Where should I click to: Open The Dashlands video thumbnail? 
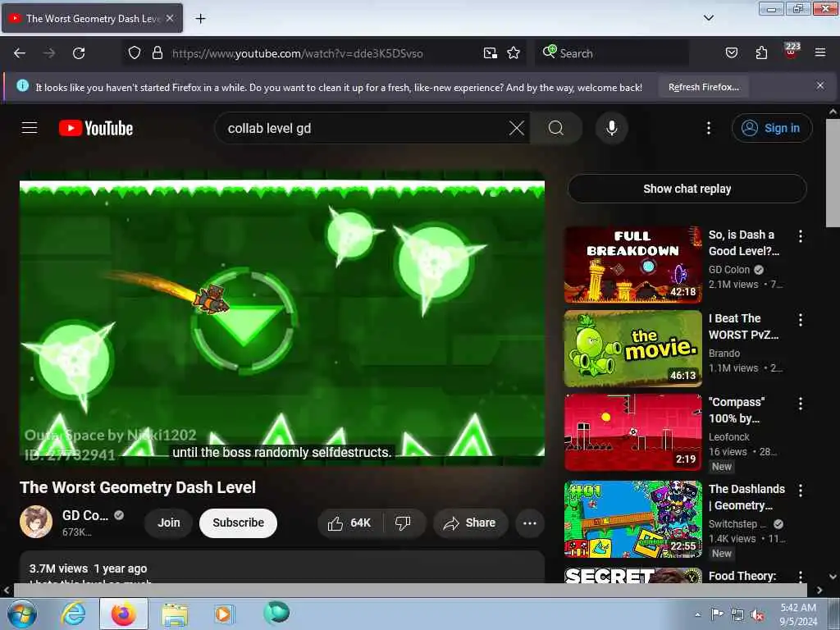(x=633, y=519)
